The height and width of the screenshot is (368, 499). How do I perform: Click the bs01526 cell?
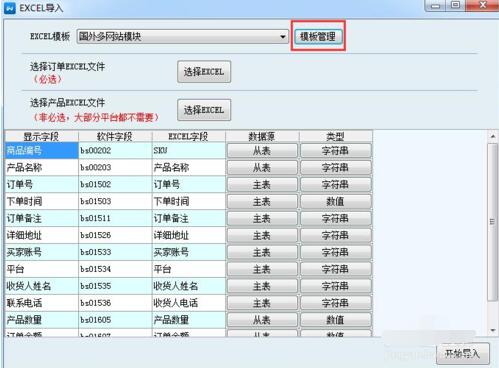[115, 235]
